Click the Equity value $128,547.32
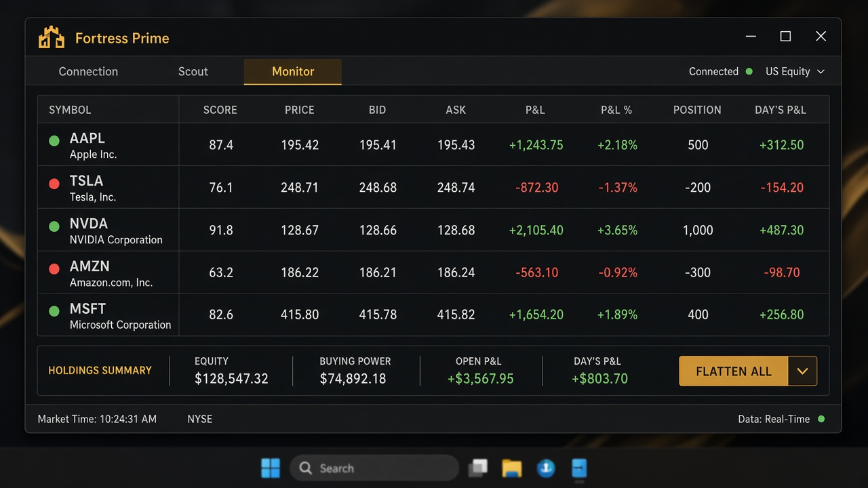 (x=231, y=379)
